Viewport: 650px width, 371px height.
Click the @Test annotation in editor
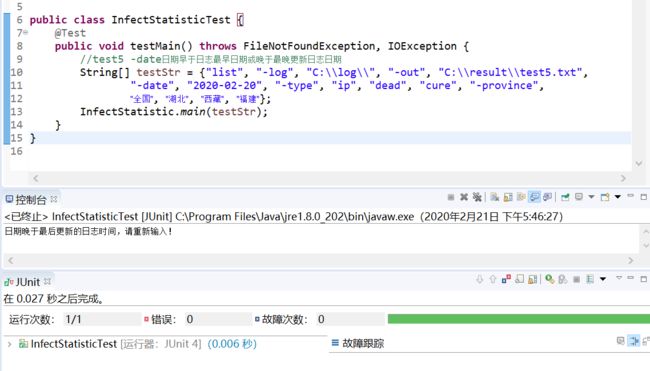(70, 33)
